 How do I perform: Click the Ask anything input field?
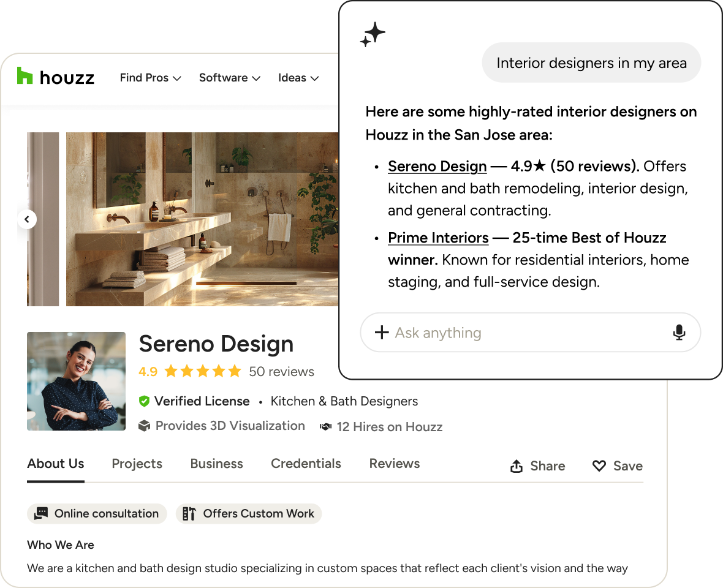tap(530, 332)
